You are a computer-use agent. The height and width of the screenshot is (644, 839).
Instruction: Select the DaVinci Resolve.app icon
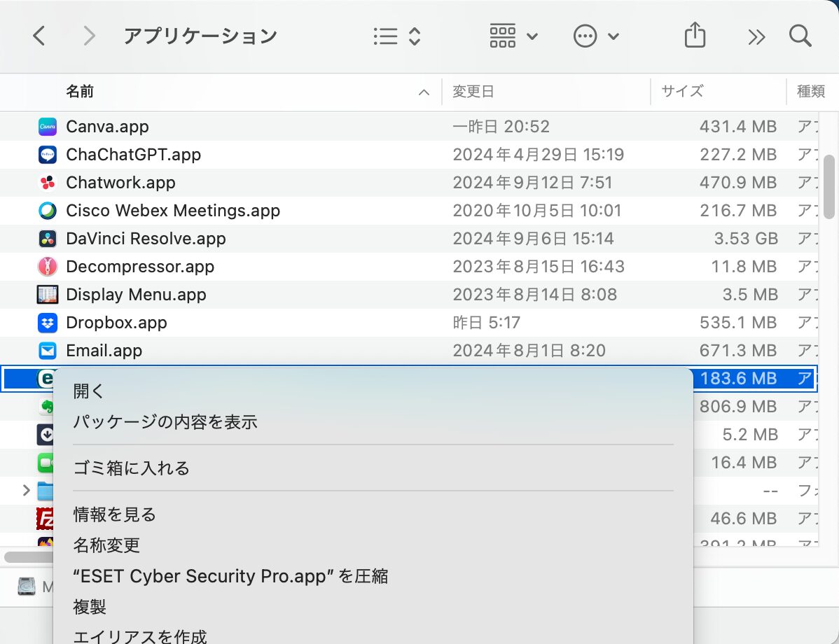[x=48, y=239]
